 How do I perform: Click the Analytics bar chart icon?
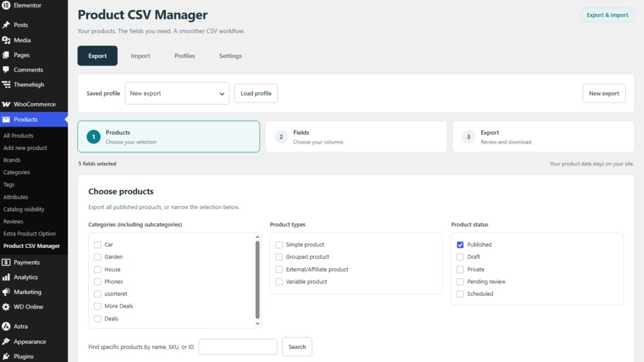[x=6, y=277]
